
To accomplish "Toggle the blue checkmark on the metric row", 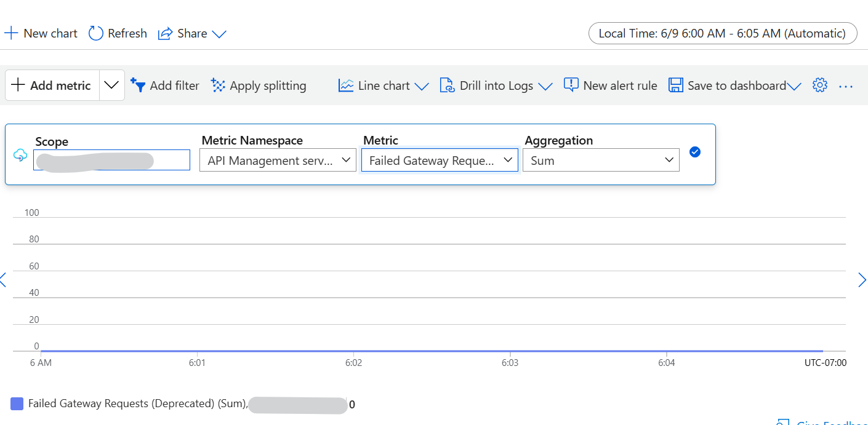I will (695, 152).
